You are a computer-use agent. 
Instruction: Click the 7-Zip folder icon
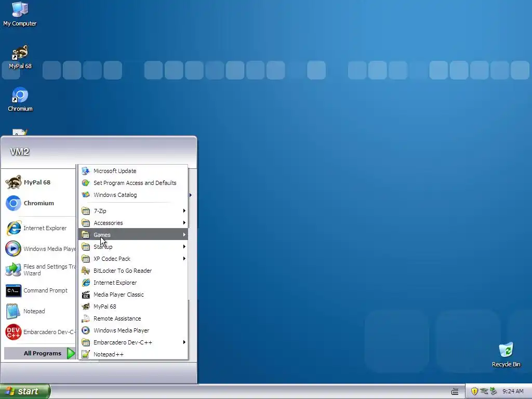tap(86, 211)
